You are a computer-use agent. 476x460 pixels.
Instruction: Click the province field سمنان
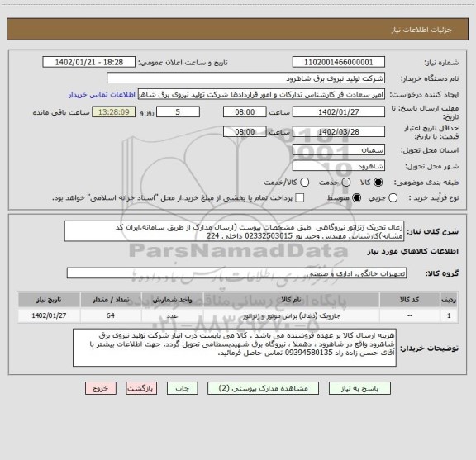tap(339, 150)
